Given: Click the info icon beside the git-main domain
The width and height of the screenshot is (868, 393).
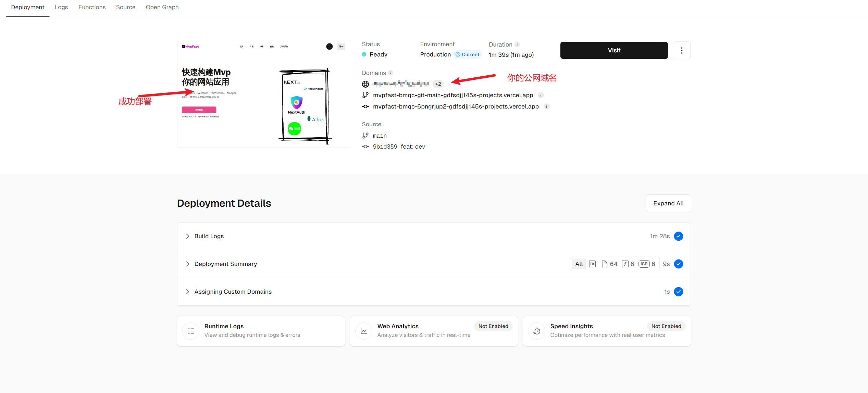Looking at the screenshot, I should [541, 95].
